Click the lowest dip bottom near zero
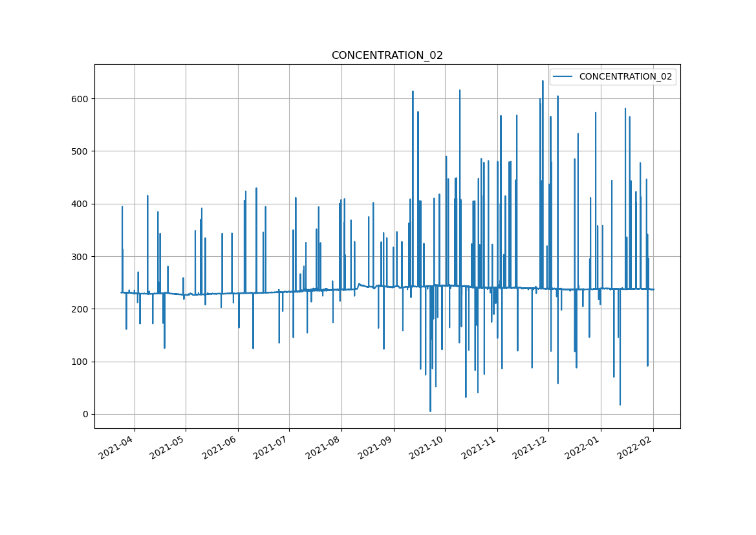 pos(430,411)
